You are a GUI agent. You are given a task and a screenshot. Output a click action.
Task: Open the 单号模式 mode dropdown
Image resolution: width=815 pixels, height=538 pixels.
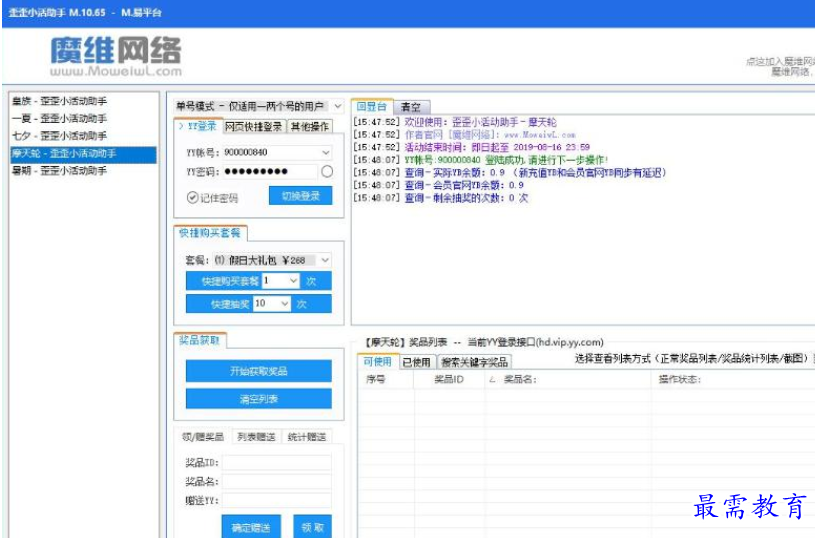[x=337, y=106]
